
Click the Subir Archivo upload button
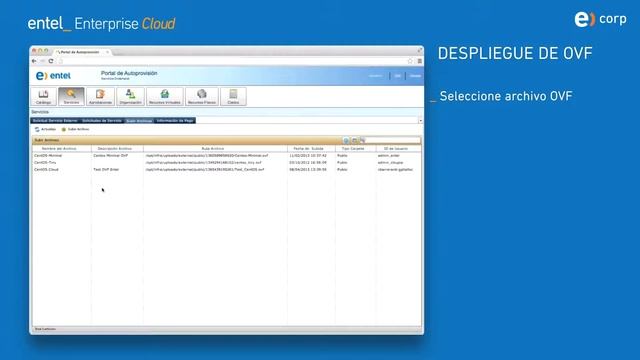tap(75, 129)
